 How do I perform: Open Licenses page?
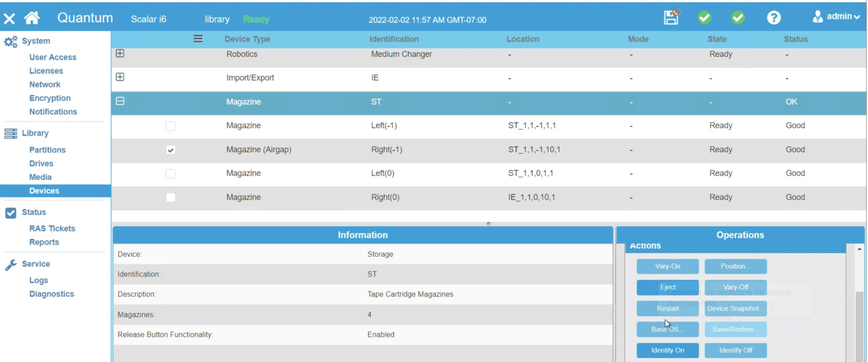click(x=46, y=71)
